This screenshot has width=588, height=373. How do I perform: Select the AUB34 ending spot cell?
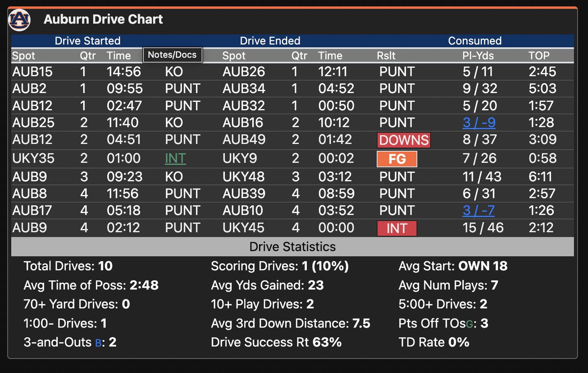243,89
